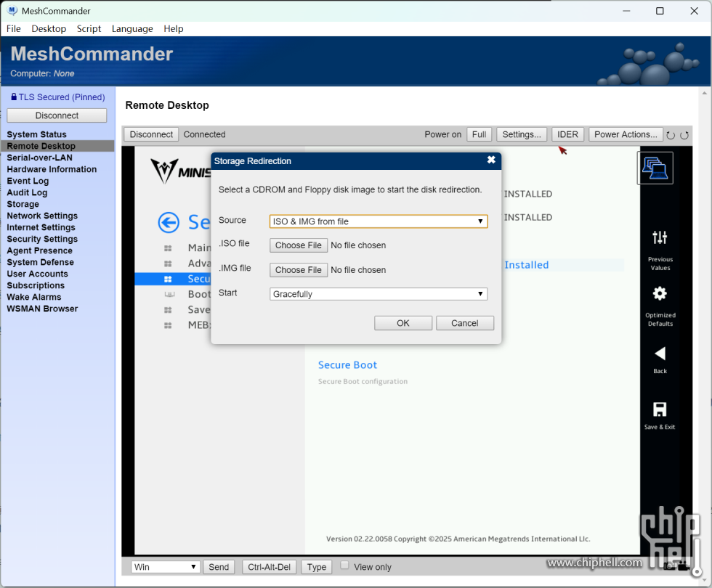Click the BIOS Back arrow icon
Screen dimensions: 712x588
(660, 354)
